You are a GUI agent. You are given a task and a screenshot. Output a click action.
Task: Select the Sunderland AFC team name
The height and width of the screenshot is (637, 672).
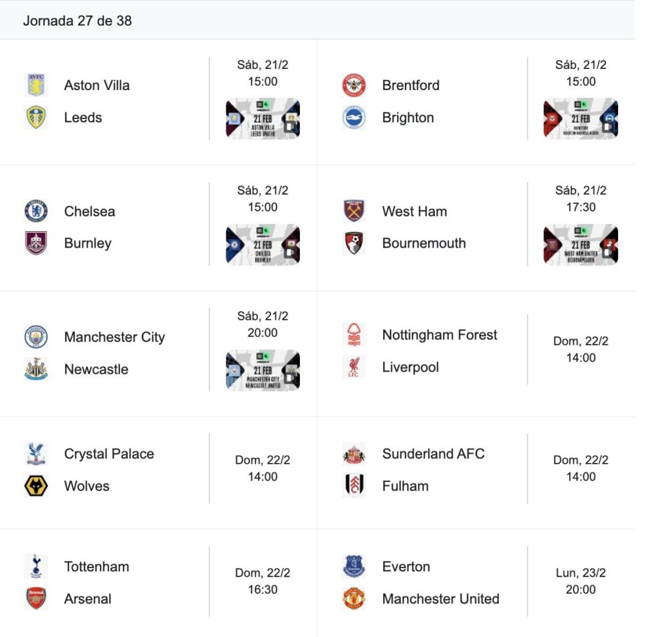[433, 454]
